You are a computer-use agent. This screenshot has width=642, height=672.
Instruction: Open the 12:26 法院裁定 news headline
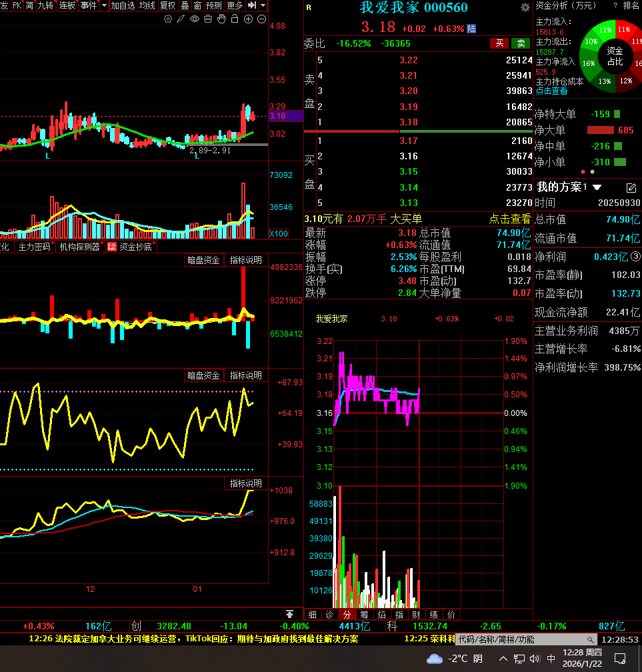(193, 639)
